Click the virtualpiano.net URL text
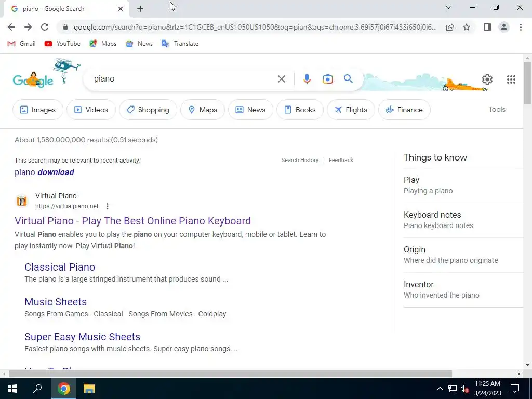The image size is (532, 399). [x=67, y=206]
